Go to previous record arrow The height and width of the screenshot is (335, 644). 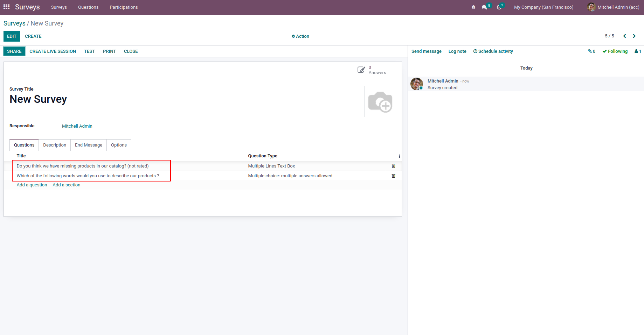pyautogui.click(x=625, y=36)
